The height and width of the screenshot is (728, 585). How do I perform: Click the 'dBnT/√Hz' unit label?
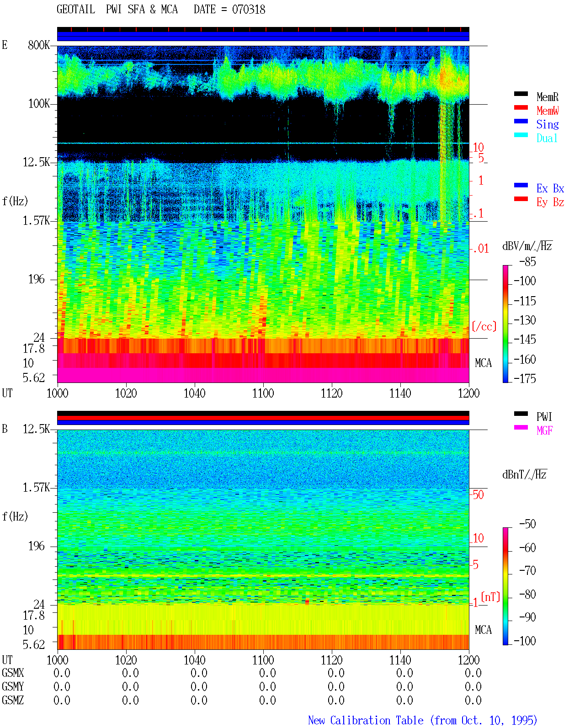[525, 474]
